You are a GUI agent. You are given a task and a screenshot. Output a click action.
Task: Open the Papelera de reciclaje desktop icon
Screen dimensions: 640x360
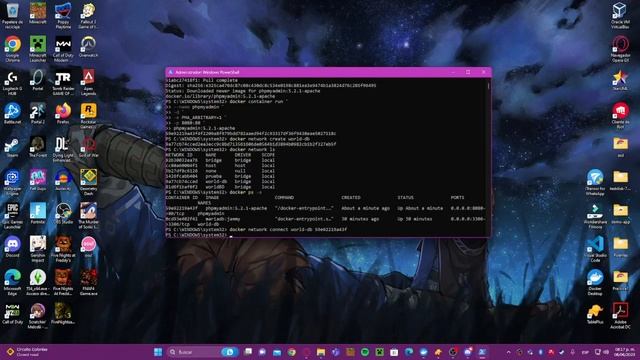point(13,16)
